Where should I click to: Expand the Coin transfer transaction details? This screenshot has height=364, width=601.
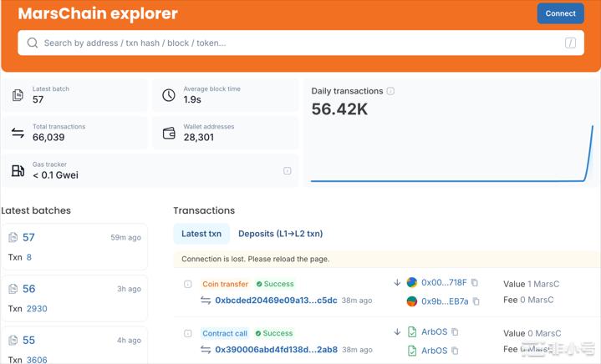[x=188, y=284]
